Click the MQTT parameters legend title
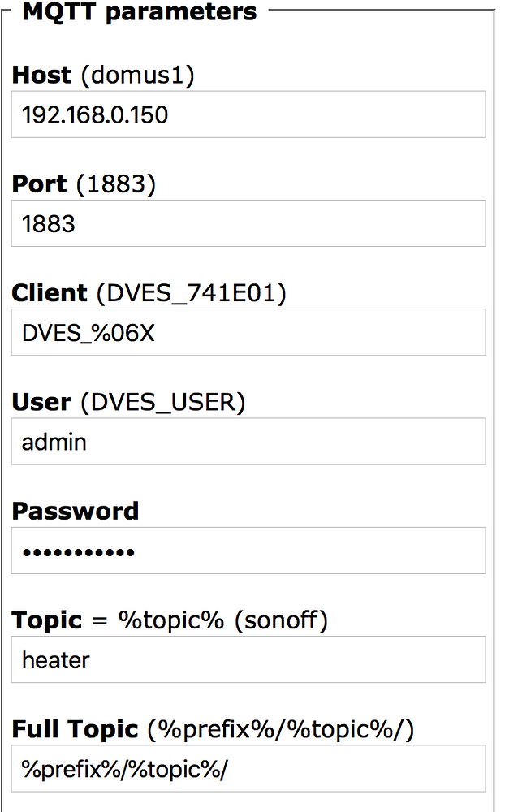Screen dimensions: 505x812 140,11
